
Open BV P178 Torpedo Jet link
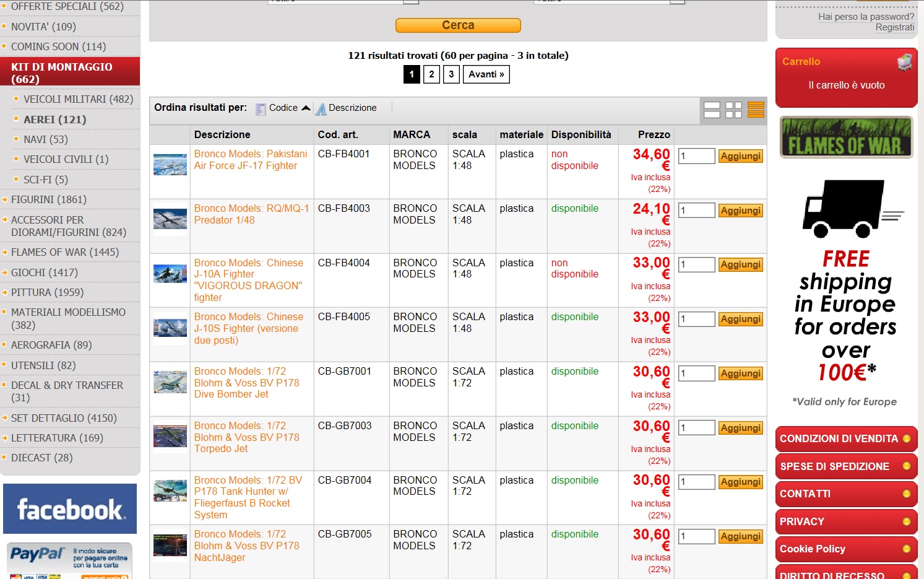coord(246,437)
